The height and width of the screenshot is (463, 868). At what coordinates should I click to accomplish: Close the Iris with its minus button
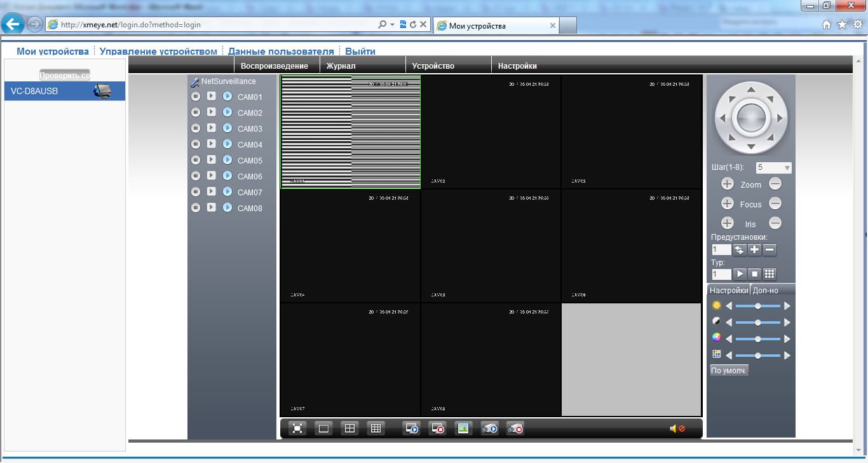coord(775,223)
